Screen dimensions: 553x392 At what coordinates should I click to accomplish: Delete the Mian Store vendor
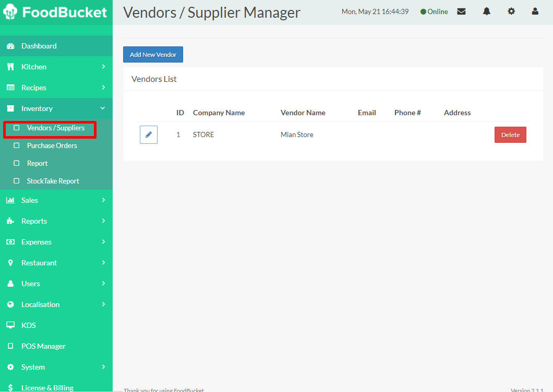[x=510, y=135]
